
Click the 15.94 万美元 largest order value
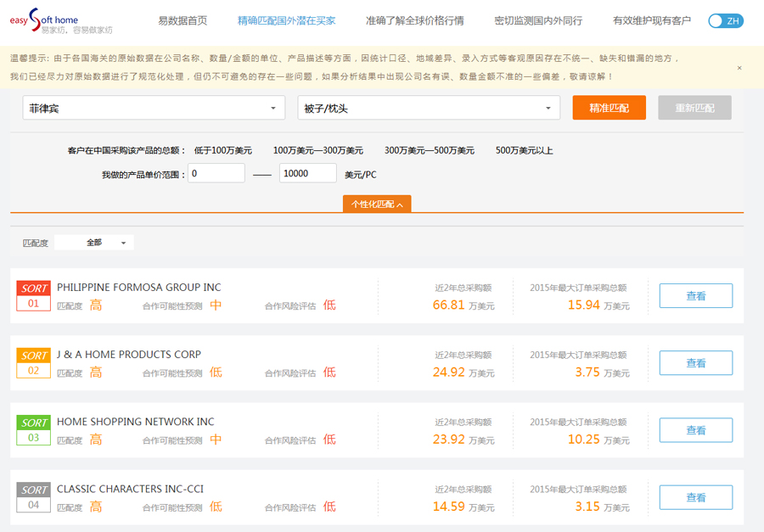coord(598,305)
